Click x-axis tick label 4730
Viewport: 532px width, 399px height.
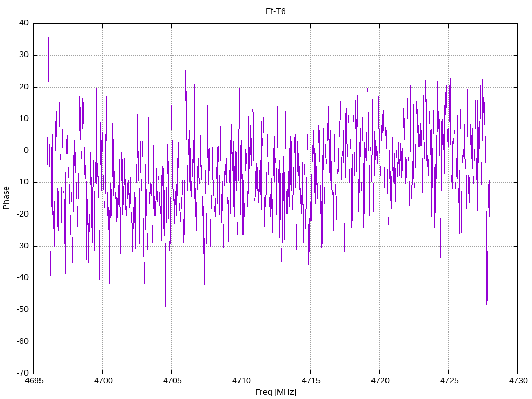point(518,381)
